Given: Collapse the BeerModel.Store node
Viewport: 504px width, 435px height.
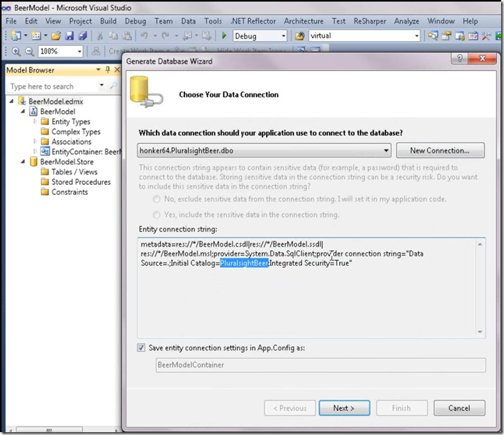Looking at the screenshot, I should pyautogui.click(x=23, y=162).
